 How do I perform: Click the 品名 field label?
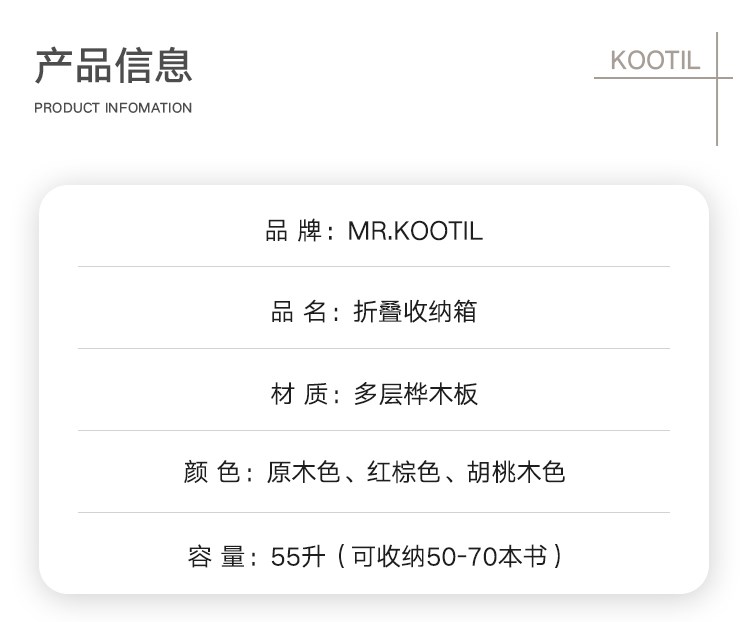(298, 312)
